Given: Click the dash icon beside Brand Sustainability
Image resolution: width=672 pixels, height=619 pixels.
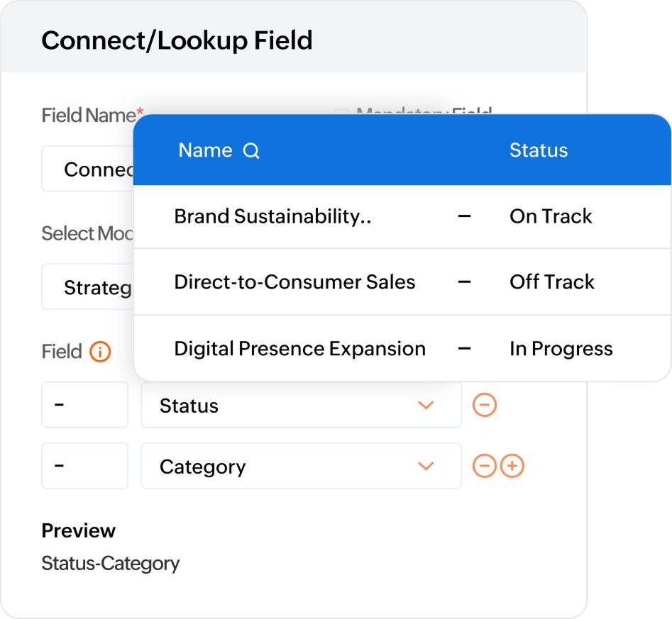Looking at the screenshot, I should coord(465,216).
